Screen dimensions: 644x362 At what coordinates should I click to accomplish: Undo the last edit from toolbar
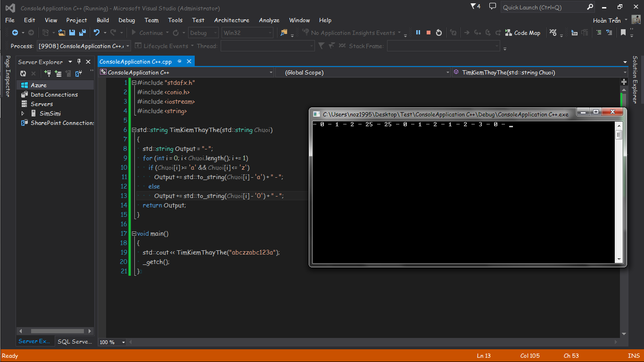(97, 33)
